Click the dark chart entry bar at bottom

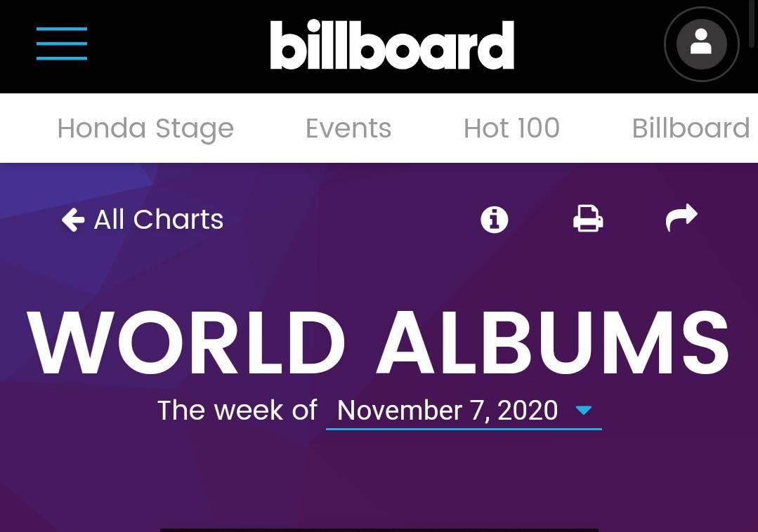(379, 530)
